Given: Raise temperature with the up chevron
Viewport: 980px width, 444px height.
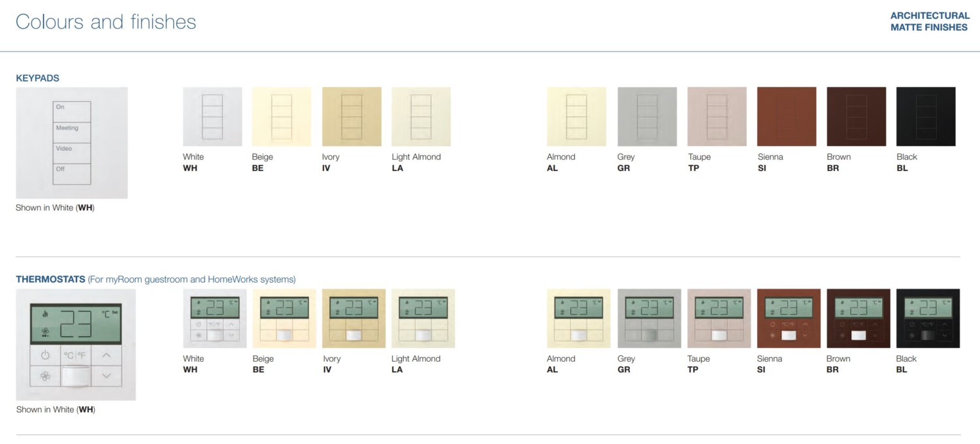Looking at the screenshot, I should [106, 355].
